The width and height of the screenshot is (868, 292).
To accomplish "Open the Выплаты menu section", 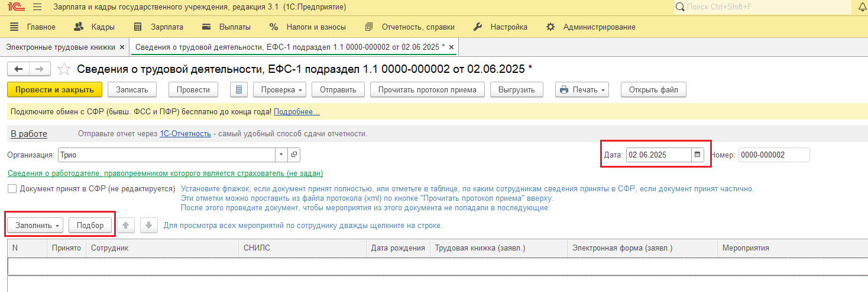I will 226,27.
